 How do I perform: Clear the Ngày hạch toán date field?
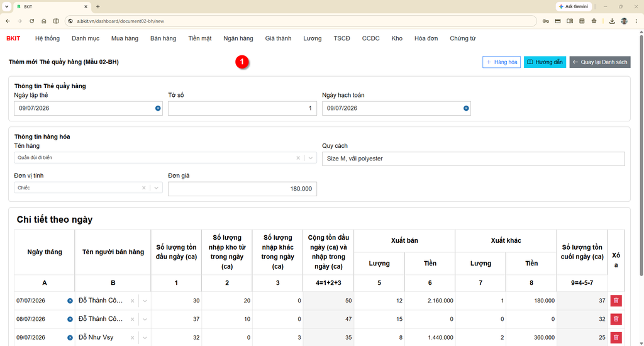pos(466,108)
